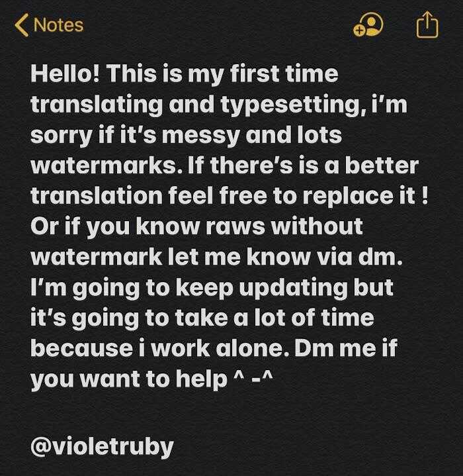Screen dimensions: 463x476
Task: Click the word translating in the note
Action: click(97, 105)
